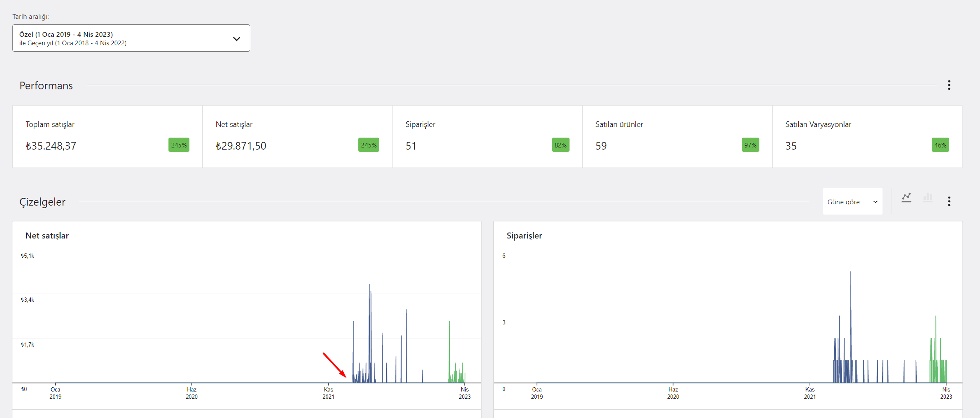Click the 97% badge on Satılan ürünler
The image size is (980, 418).
coord(750,145)
